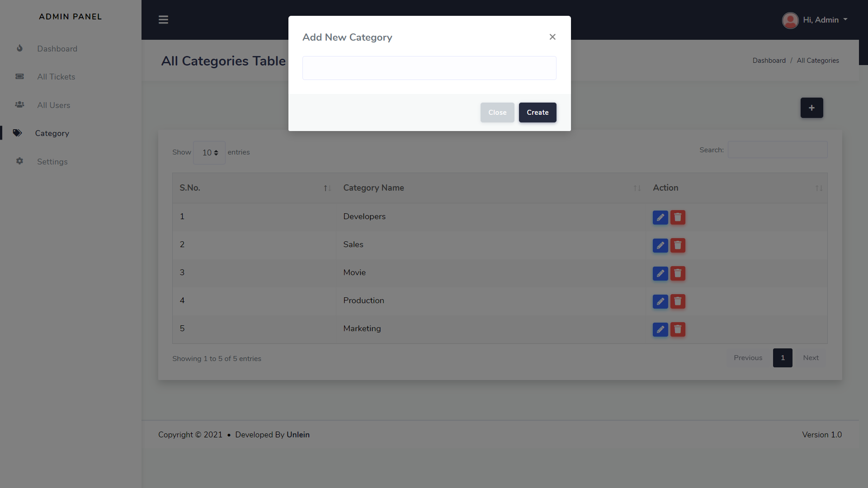Open the Settings sidebar item
Screen dimensions: 868x488
click(52, 162)
